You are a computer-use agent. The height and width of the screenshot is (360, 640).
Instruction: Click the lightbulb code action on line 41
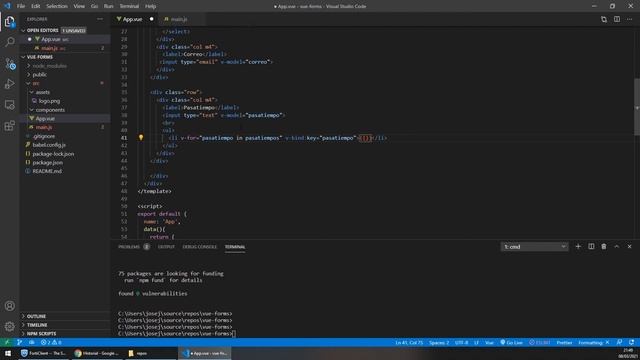[x=141, y=138]
